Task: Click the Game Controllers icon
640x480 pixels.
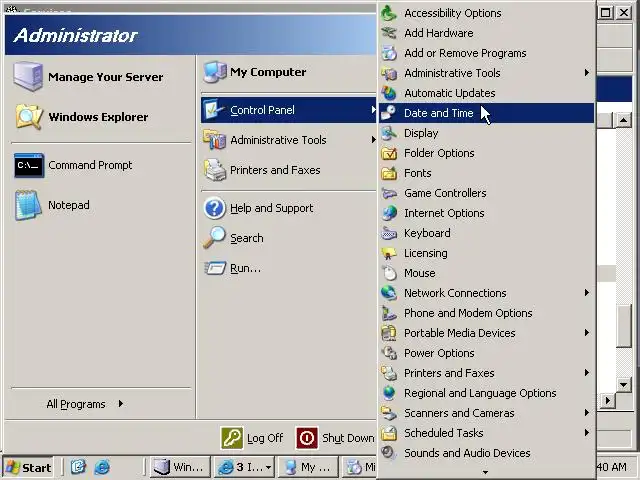Action: pyautogui.click(x=389, y=193)
